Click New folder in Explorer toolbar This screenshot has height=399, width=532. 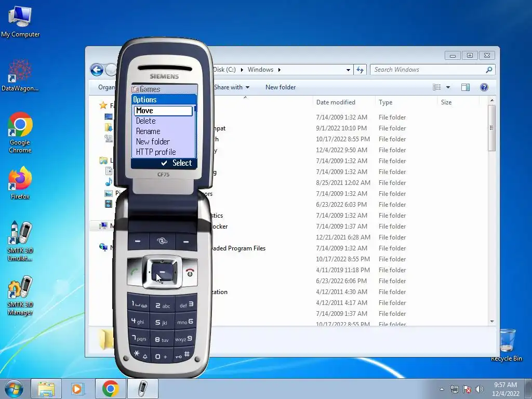pyautogui.click(x=281, y=87)
